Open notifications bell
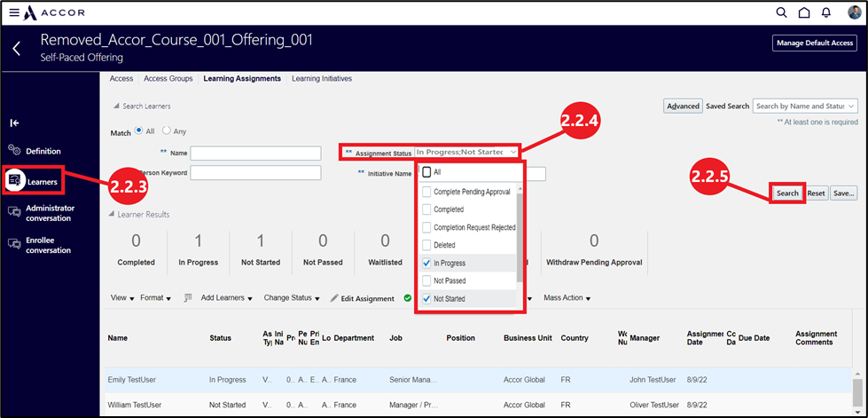 pyautogui.click(x=826, y=12)
